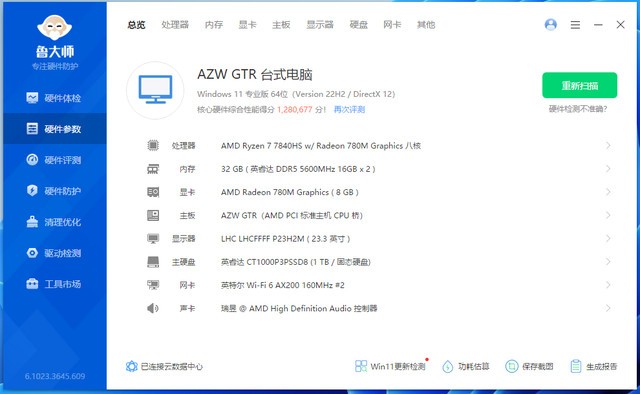Click the graphics card icon

click(153, 192)
